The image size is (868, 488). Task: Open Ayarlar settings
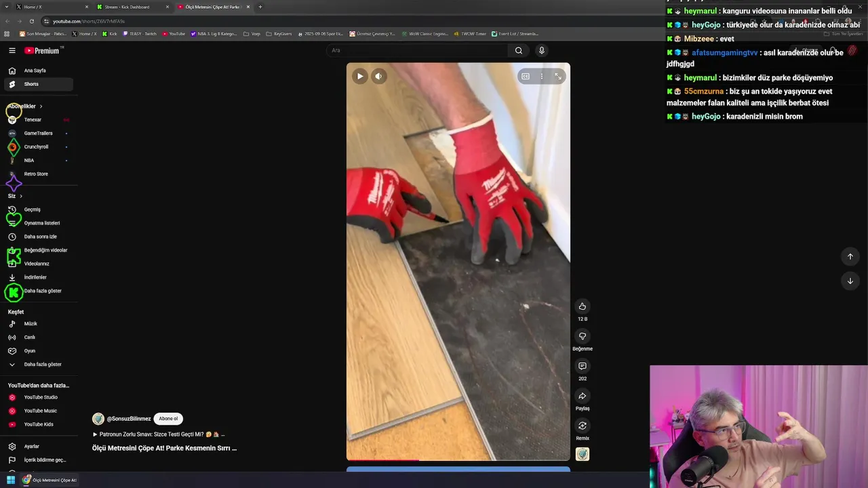click(38, 447)
